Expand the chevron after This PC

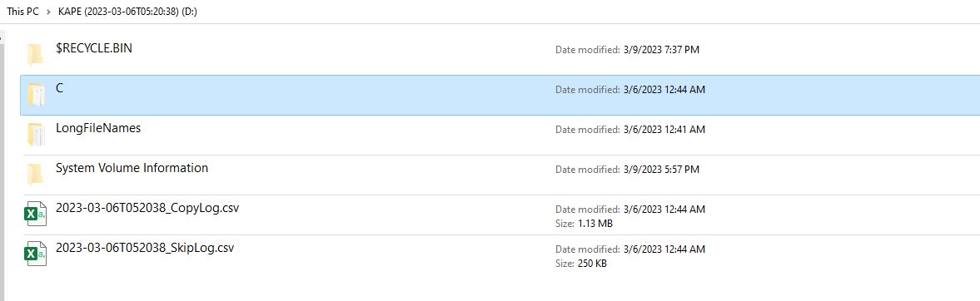coord(49,12)
